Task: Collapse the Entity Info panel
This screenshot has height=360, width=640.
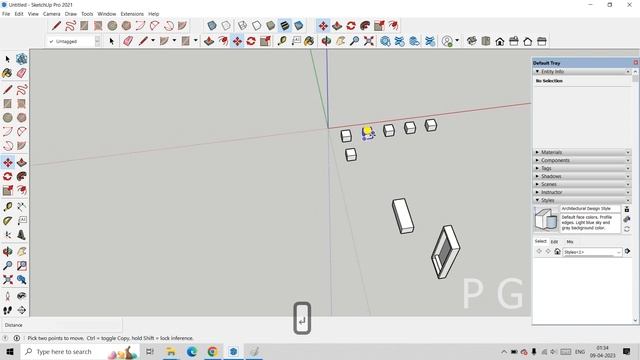Action: pos(537,71)
